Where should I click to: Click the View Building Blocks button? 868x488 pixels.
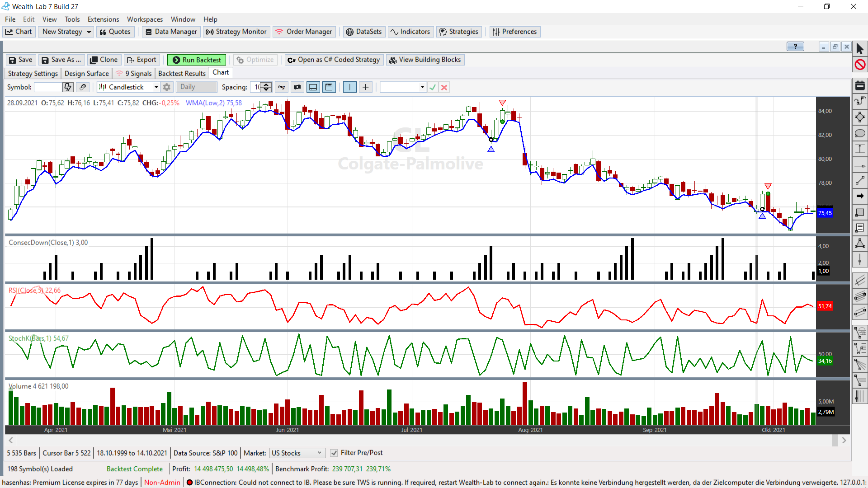[x=425, y=59]
